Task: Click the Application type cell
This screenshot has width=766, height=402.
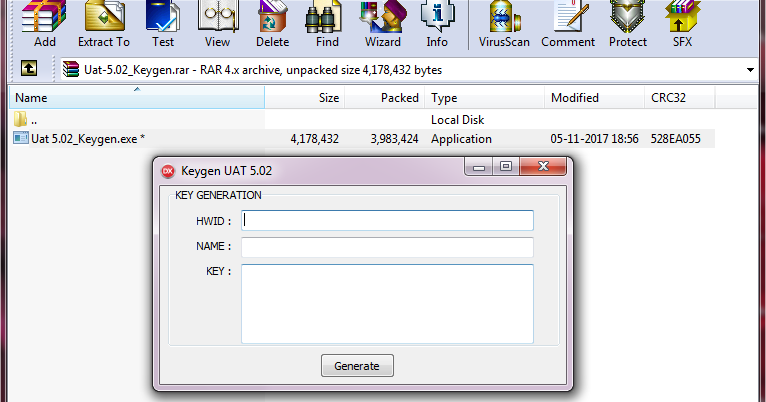Action: click(x=461, y=139)
